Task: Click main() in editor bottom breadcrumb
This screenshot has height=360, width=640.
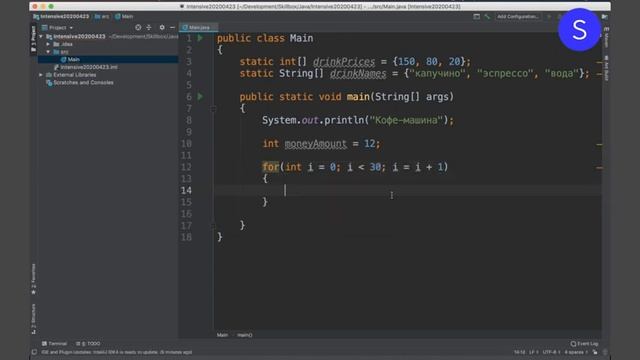Action: coord(245,335)
